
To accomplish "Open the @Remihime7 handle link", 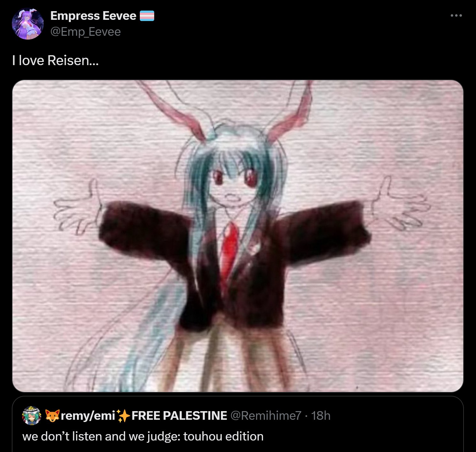I will pos(266,415).
